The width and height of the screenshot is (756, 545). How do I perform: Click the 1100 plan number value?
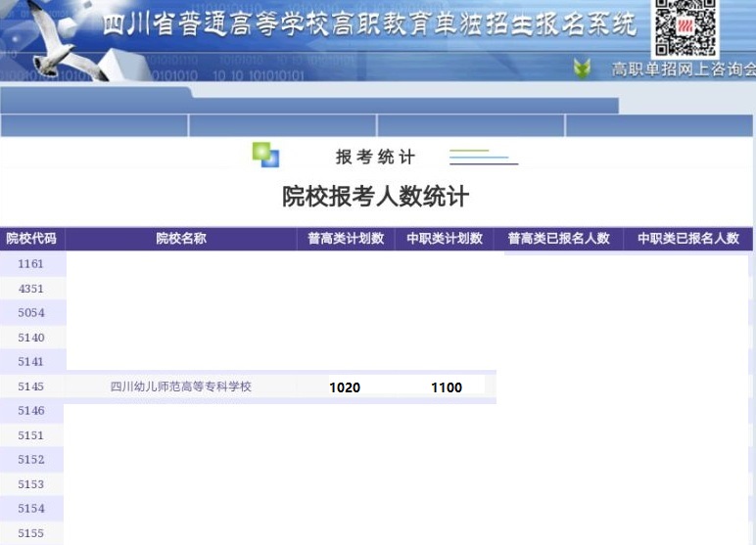447,387
